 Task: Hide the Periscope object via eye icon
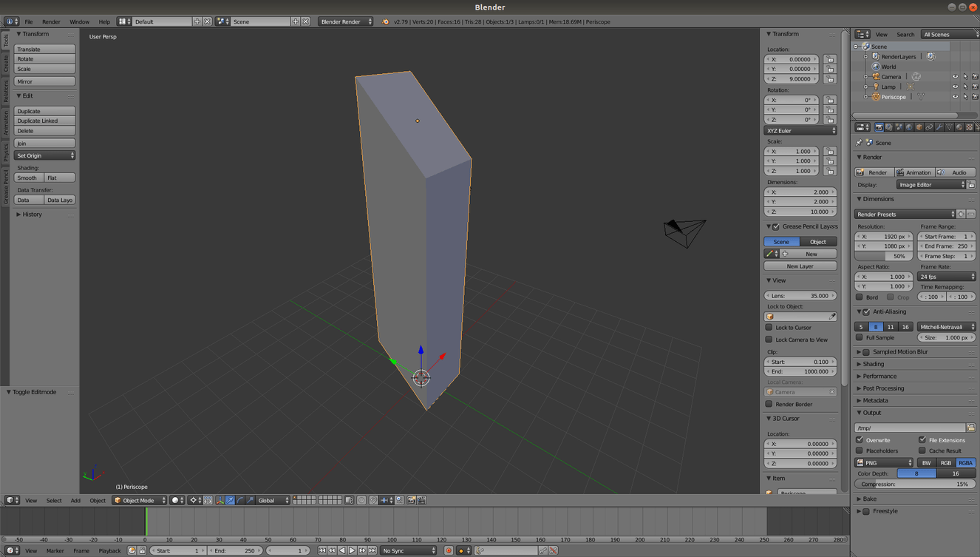coord(955,97)
